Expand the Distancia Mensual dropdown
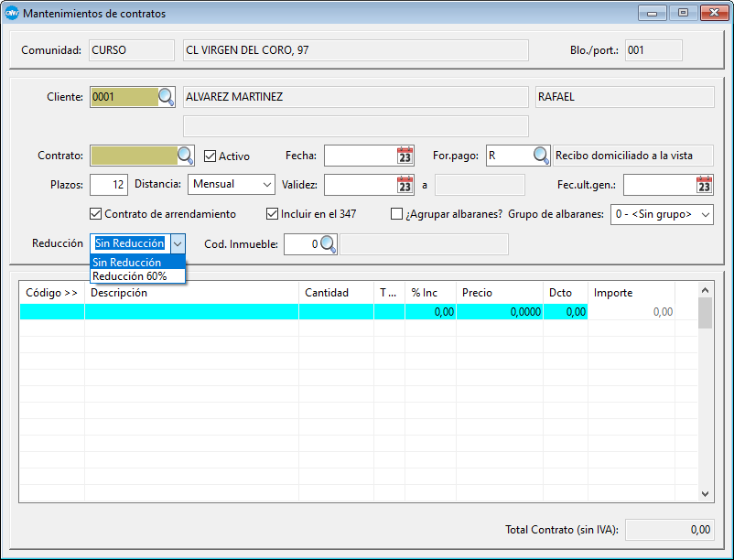 pyautogui.click(x=266, y=185)
